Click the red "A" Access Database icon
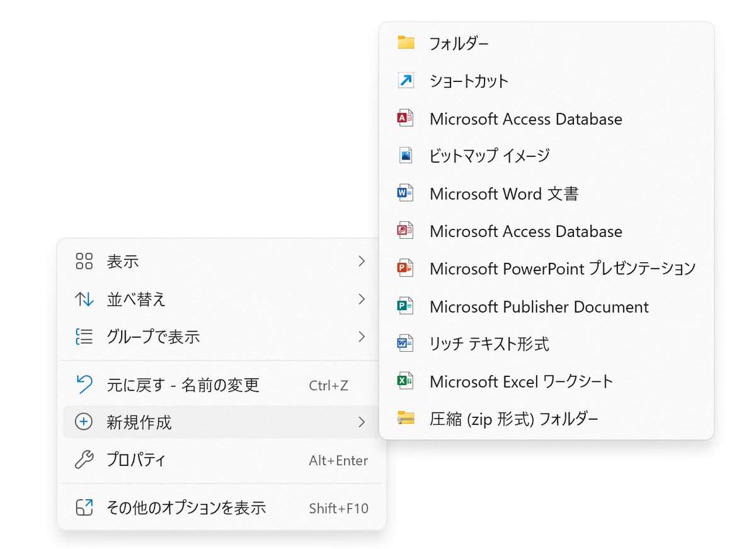This screenshot has height=549, width=756. pyautogui.click(x=406, y=118)
